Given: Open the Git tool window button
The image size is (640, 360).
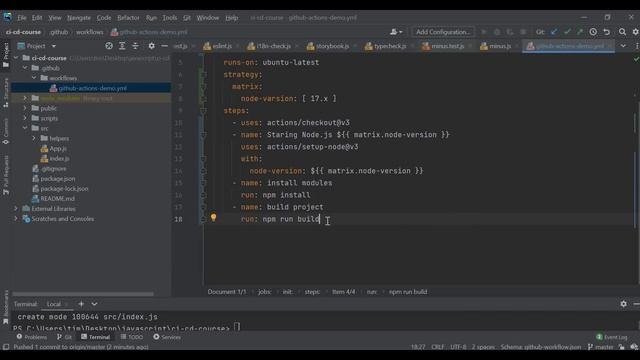Looking at the screenshot, I should 64,337.
